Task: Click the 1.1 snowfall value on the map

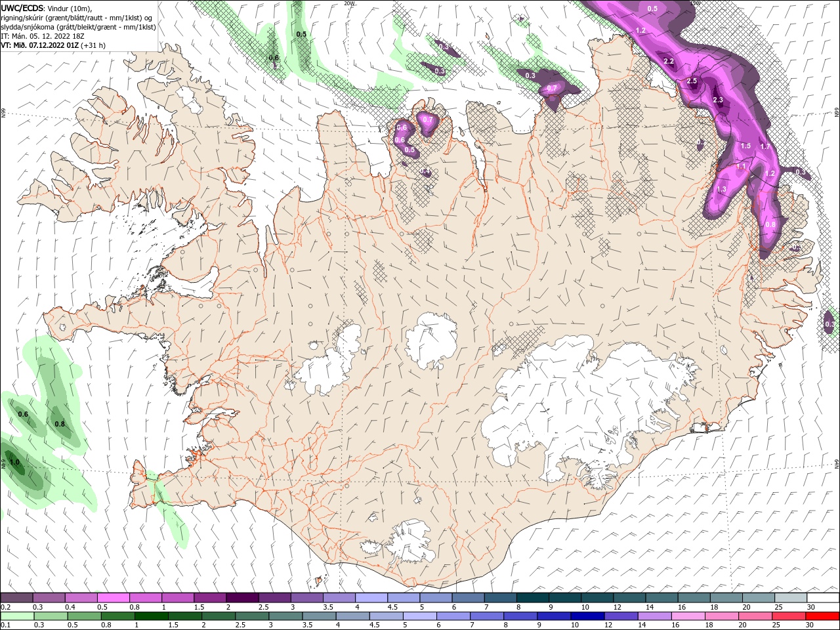Action: [x=741, y=167]
